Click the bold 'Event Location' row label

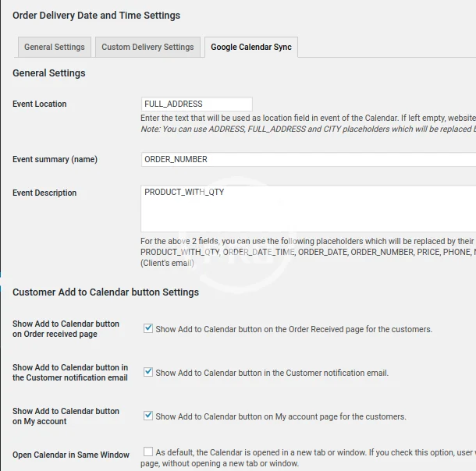coord(40,104)
